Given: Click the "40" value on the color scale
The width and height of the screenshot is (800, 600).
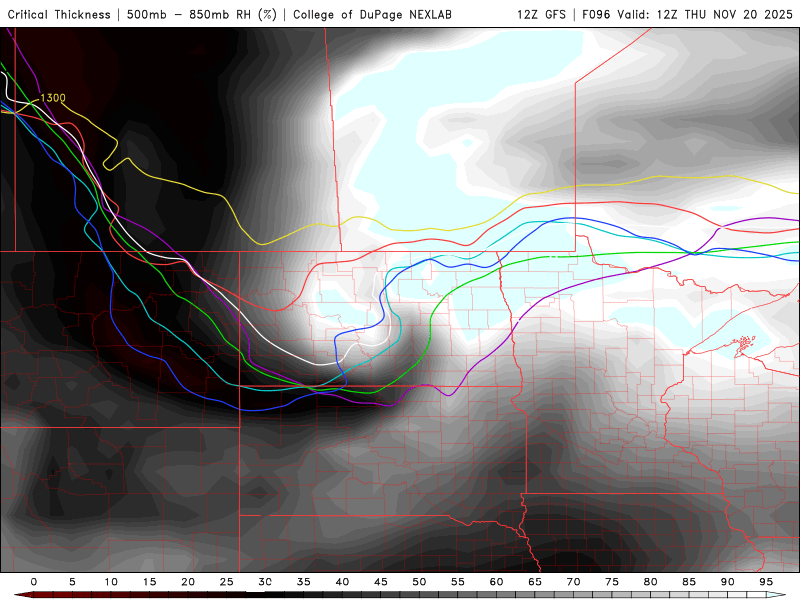Looking at the screenshot, I should pyautogui.click(x=342, y=582).
